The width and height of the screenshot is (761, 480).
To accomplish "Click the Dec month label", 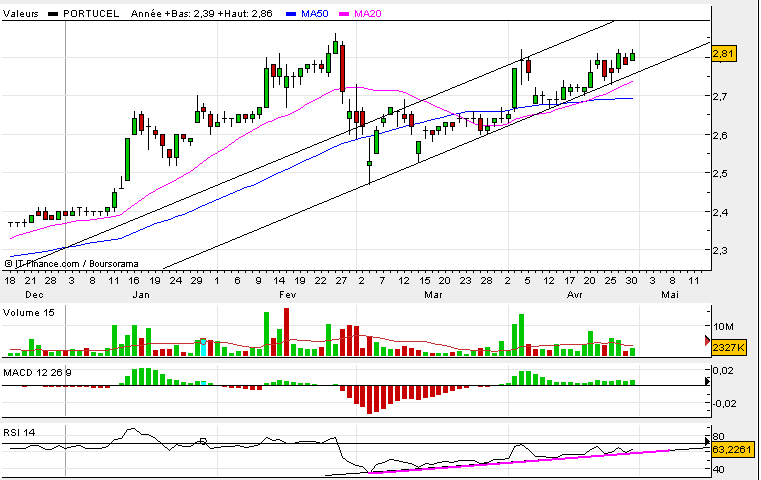I will pyautogui.click(x=34, y=295).
